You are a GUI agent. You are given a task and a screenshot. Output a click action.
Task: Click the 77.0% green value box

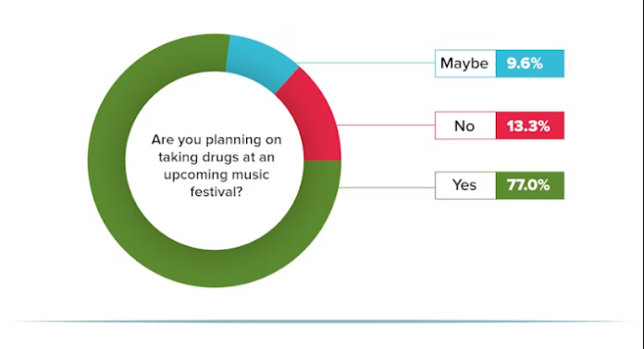(530, 185)
